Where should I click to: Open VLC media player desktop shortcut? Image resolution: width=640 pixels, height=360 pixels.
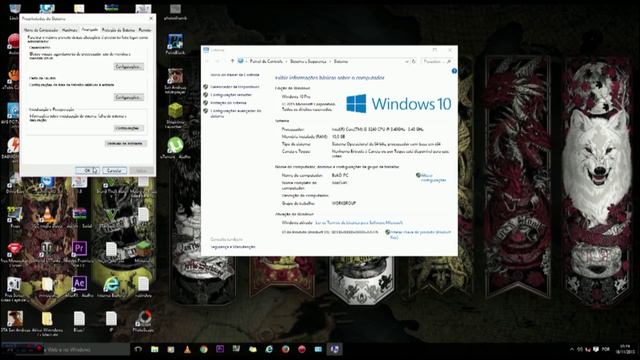coord(47,218)
